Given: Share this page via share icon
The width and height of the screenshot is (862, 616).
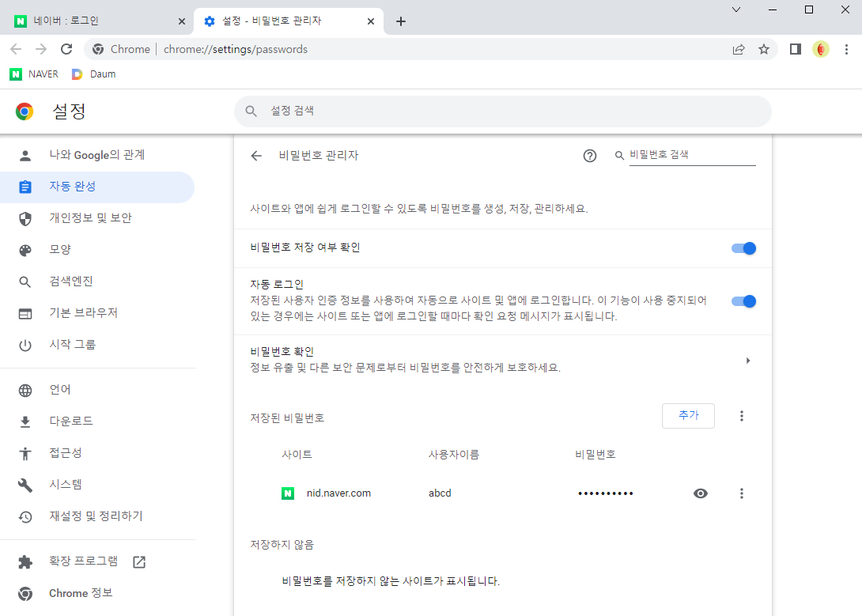Looking at the screenshot, I should [739, 50].
